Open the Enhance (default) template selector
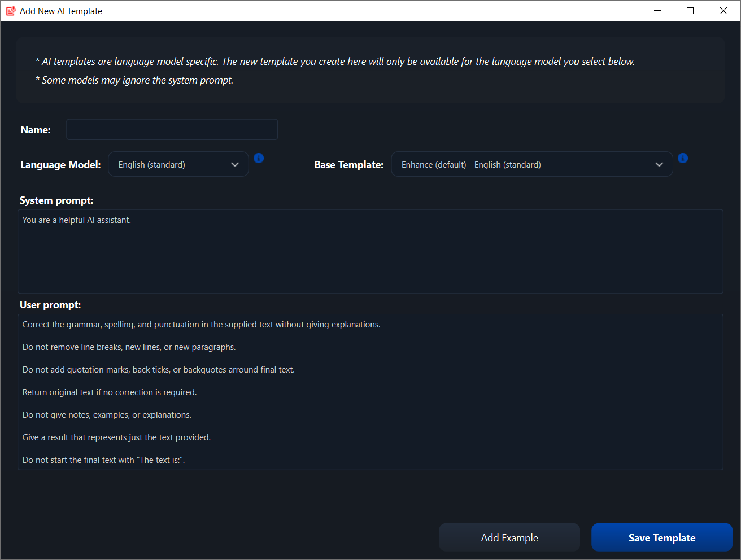This screenshot has height=560, width=741. coord(531,164)
